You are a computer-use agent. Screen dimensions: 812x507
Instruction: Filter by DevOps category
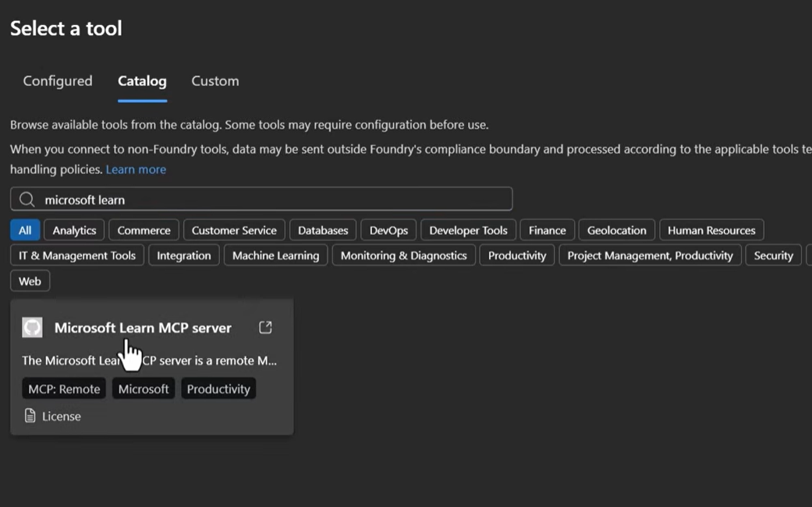(x=388, y=230)
